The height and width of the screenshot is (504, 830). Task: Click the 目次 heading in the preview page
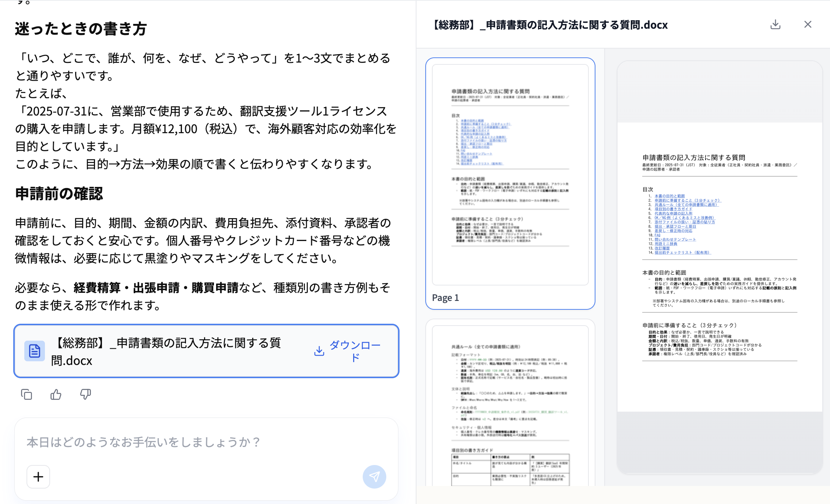pos(648,189)
